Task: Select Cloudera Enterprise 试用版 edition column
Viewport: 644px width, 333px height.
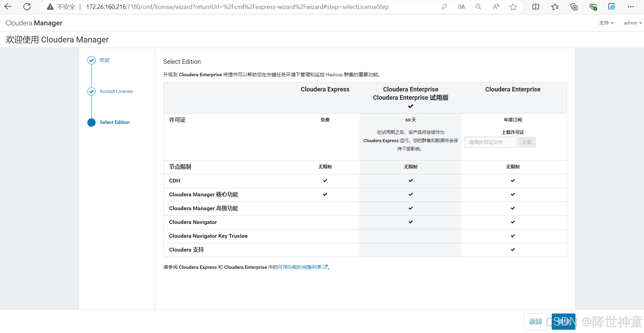Action: pos(411,98)
